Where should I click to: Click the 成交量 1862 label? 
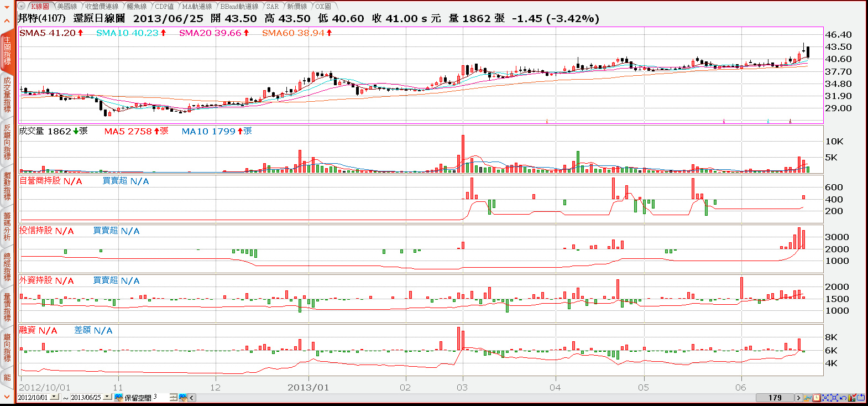click(53, 132)
